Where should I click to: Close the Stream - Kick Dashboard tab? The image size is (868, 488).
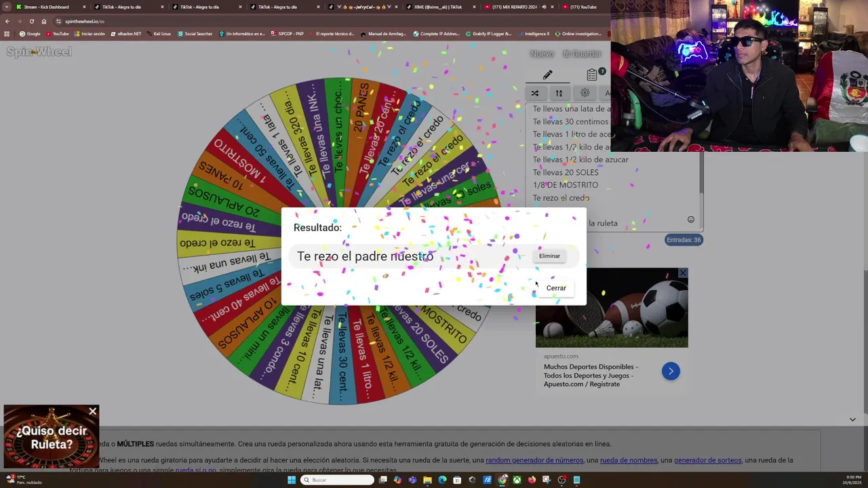[84, 7]
